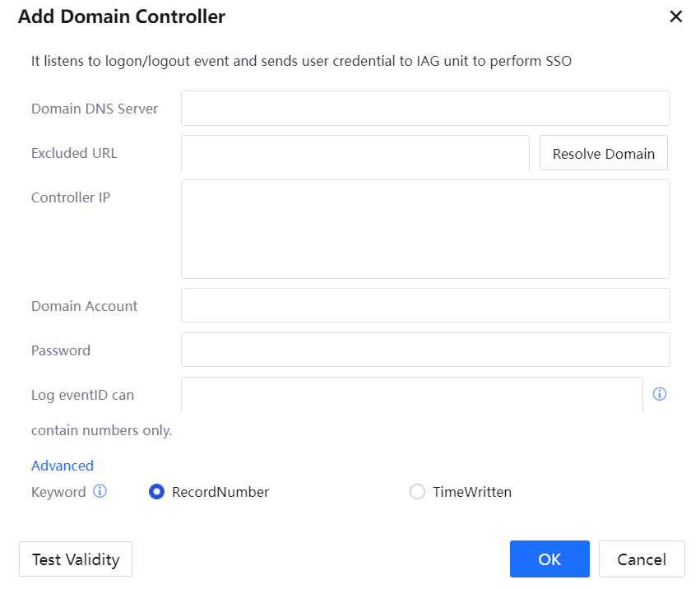Click the Test Validity button
Screen dimensions: 700x589
pyautogui.click(x=76, y=559)
